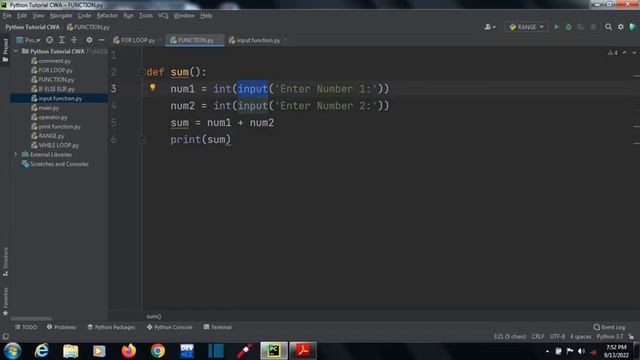Open the Tools menu
This screenshot has width=640, height=360.
pos(146,16)
